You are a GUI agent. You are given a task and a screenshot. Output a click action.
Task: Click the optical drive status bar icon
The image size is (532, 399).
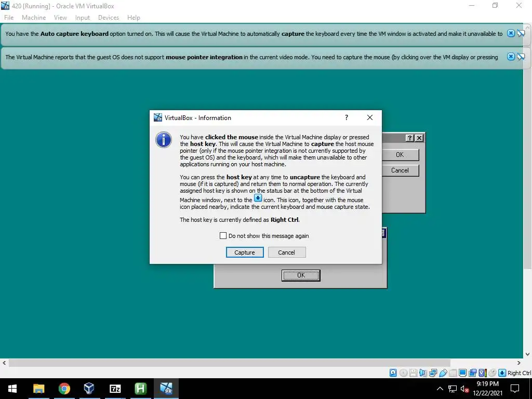pos(403,373)
